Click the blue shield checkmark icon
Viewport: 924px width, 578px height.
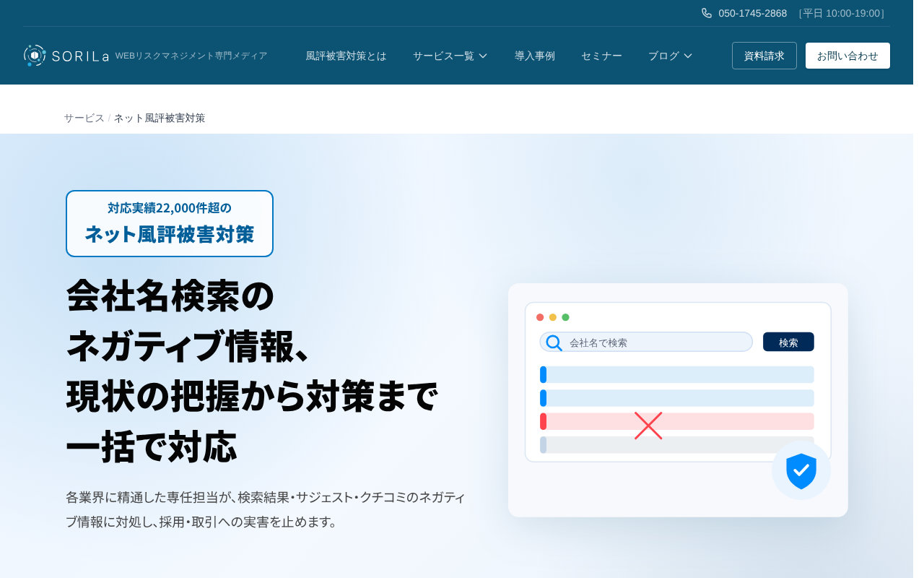coord(801,471)
